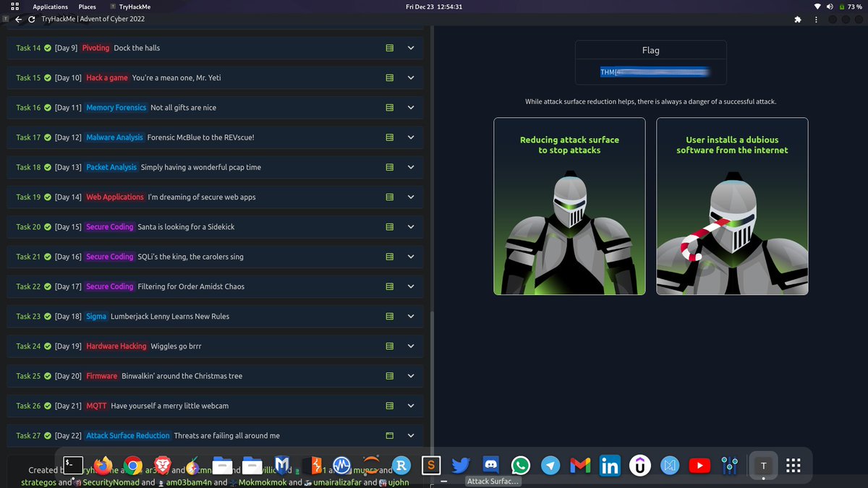Expand Task 25 Firmware chevron
Screen dimensions: 868x488
coord(411,376)
